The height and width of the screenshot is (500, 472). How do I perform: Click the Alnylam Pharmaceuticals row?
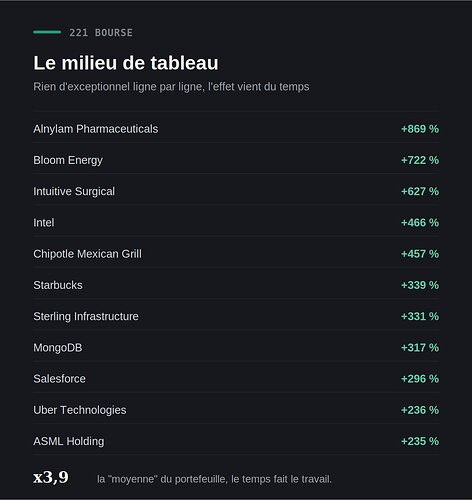tap(236, 129)
